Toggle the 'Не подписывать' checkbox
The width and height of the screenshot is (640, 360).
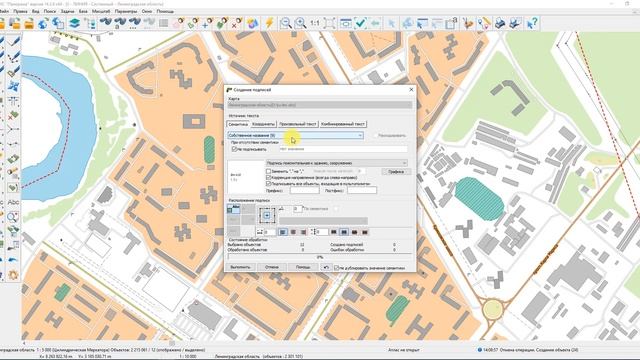tap(234, 149)
